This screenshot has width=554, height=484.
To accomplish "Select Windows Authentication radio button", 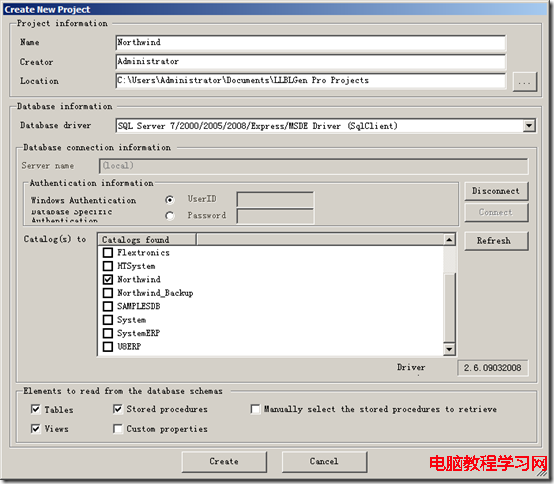I will click(170, 200).
